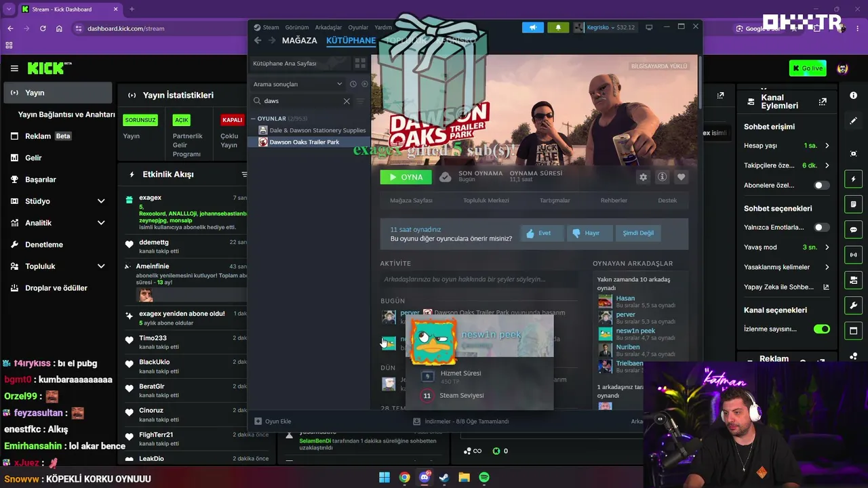Image resolution: width=868 pixels, height=488 pixels.
Task: Click the wrench icon in Kick right rail
Action: [854, 306]
